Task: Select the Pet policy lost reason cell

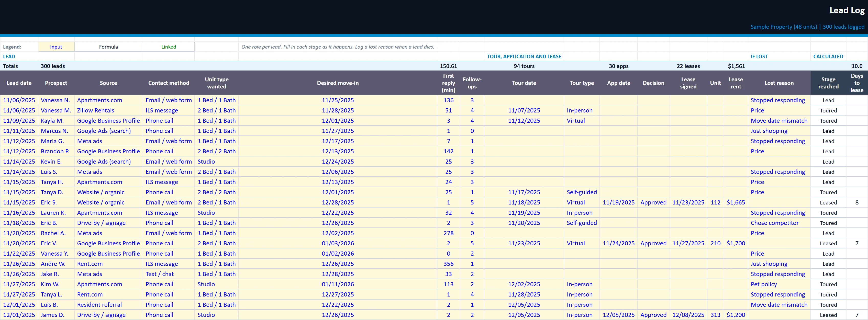Action: tap(779, 284)
